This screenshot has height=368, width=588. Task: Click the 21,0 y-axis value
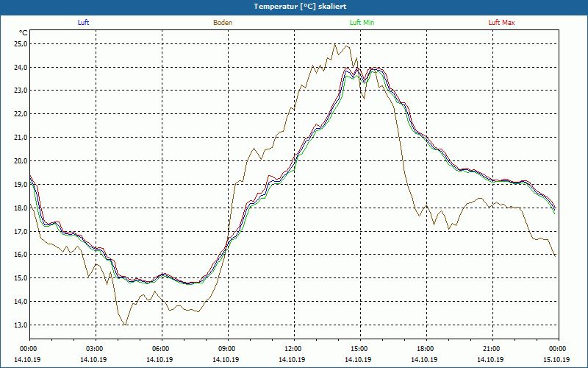21,138
